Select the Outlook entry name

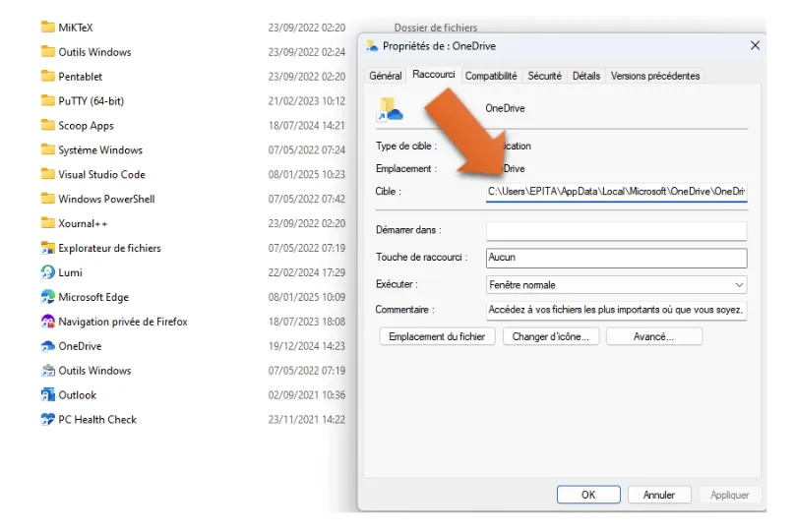[x=77, y=395]
